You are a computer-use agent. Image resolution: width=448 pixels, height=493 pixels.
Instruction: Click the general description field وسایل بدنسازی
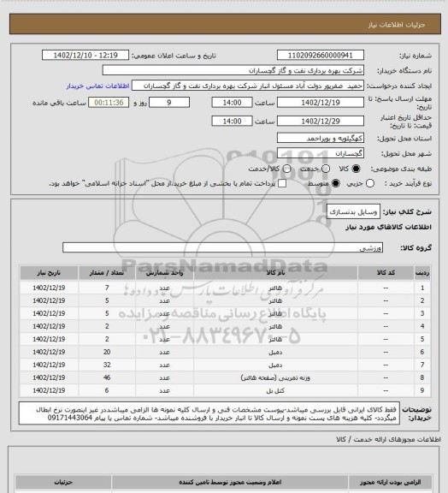tap(353, 212)
